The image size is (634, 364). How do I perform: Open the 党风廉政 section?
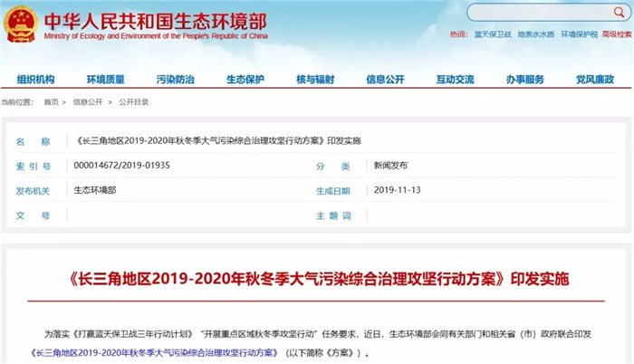coord(595,80)
